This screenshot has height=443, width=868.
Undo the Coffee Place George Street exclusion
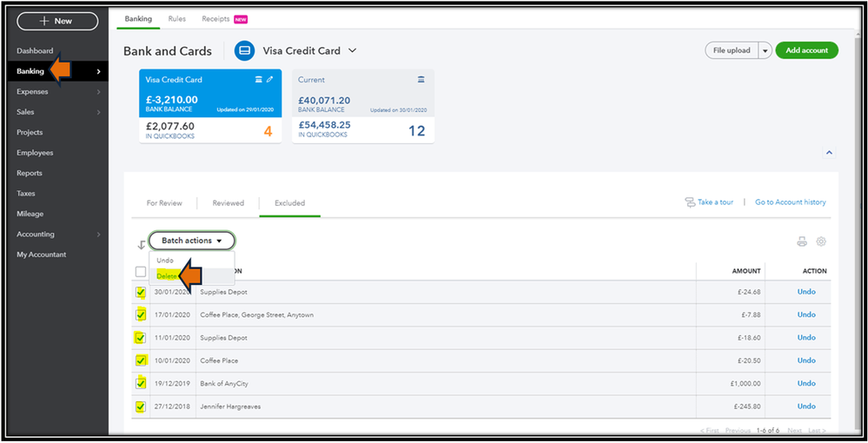806,314
